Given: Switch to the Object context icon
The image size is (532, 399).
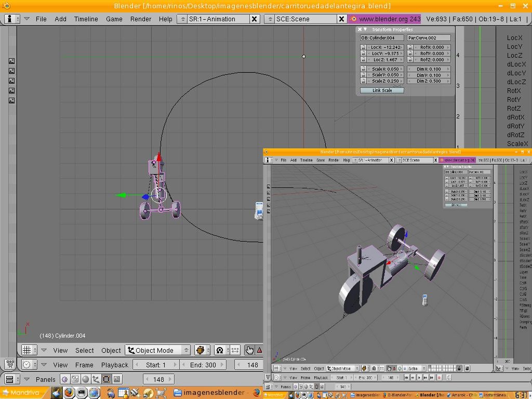Looking at the screenshot, I should point(96,379).
